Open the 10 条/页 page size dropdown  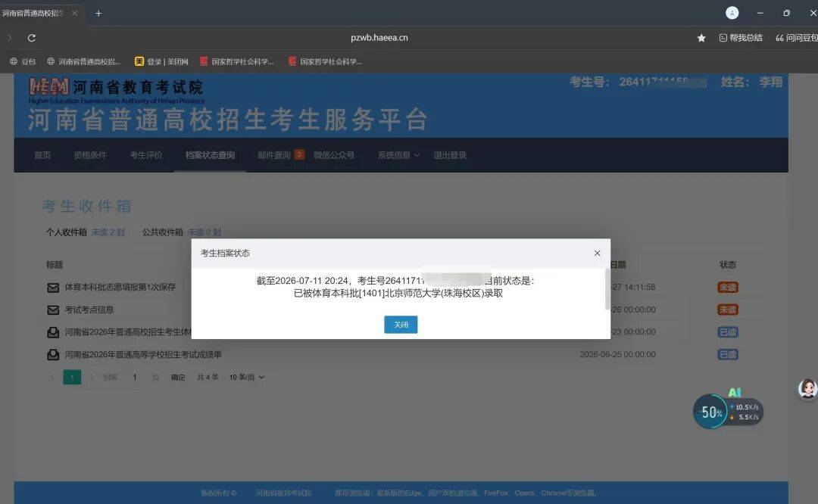click(247, 377)
